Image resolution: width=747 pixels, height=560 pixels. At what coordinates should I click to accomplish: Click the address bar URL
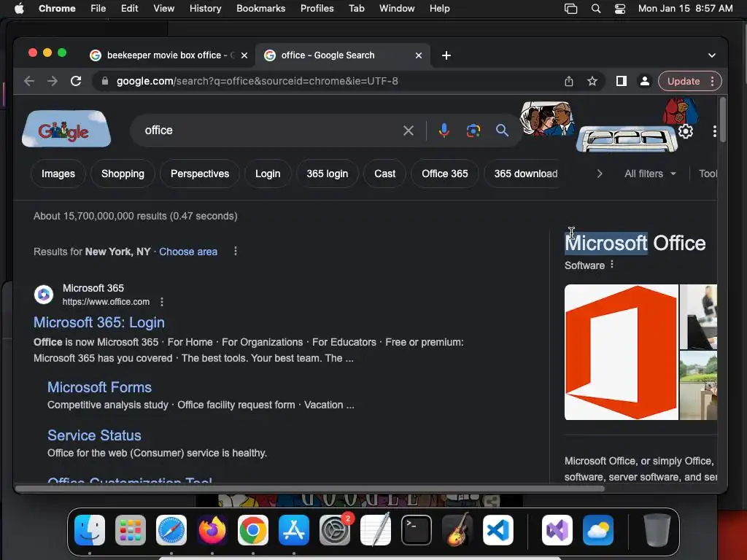tap(258, 81)
